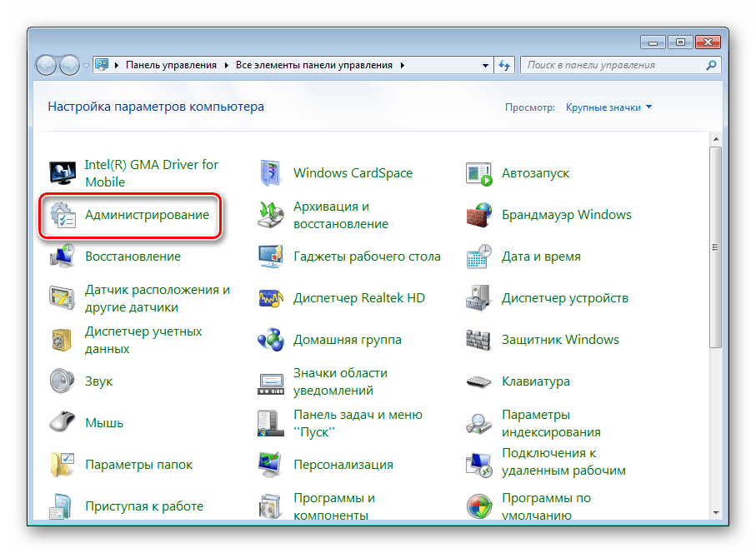Click the search magnifier icon
The width and height of the screenshot is (756, 553).
(x=711, y=65)
